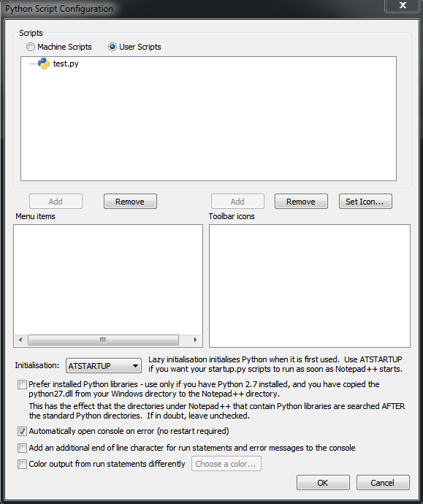
Task: Enable additional end of line character checkbox
Action: point(22,448)
